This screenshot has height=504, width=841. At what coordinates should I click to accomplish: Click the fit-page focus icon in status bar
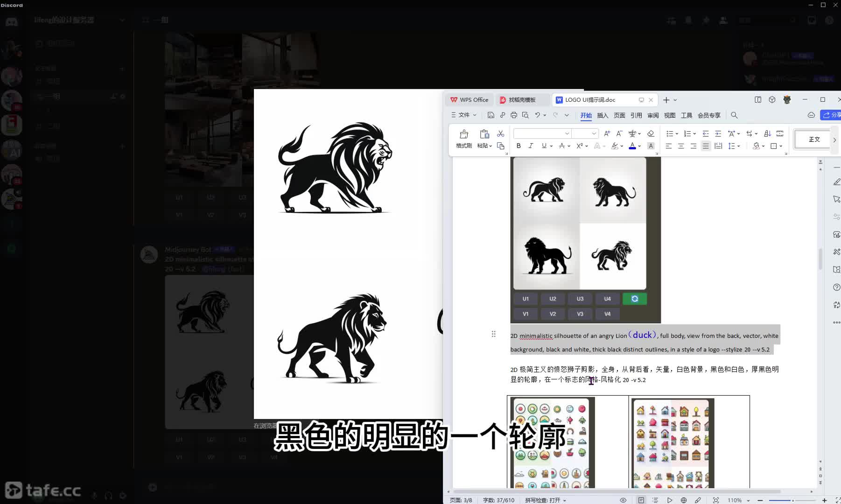(x=716, y=500)
